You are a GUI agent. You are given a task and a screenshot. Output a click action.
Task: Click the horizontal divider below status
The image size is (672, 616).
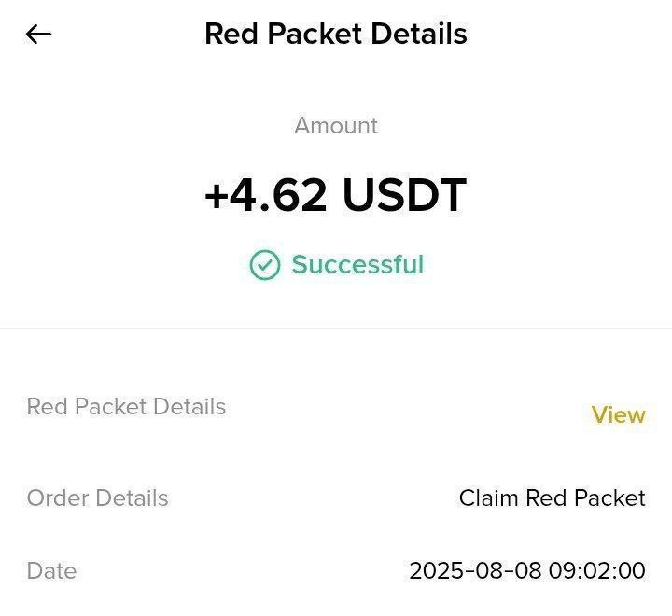pos(336,328)
